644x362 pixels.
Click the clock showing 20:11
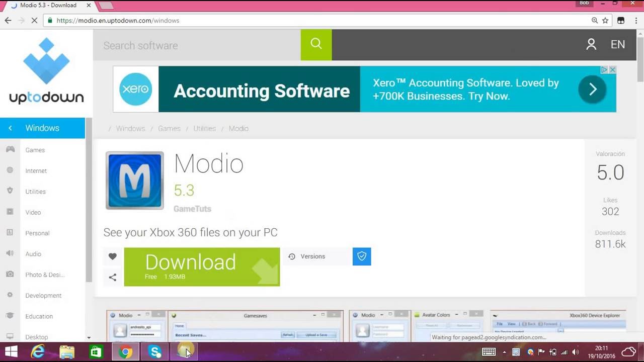click(x=601, y=348)
